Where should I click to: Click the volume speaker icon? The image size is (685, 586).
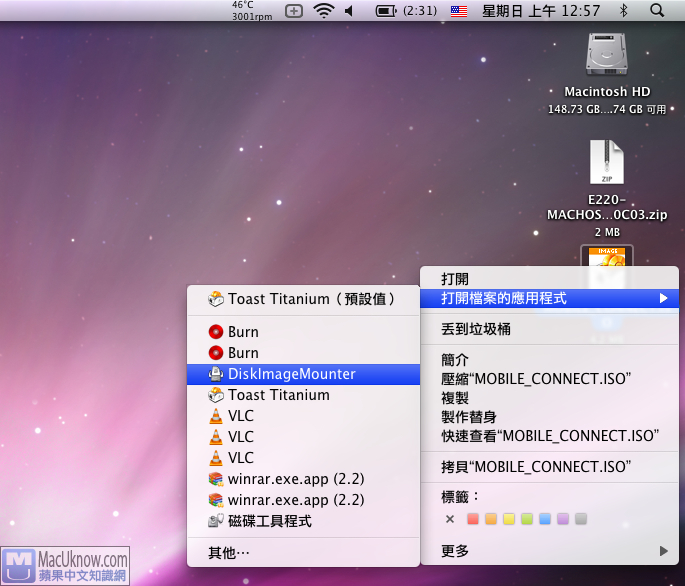pos(349,10)
